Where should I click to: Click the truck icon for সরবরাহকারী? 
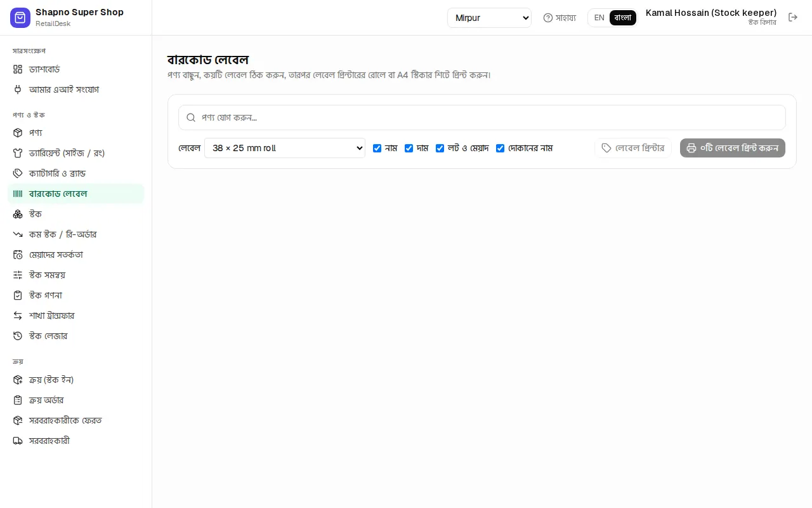point(18,441)
